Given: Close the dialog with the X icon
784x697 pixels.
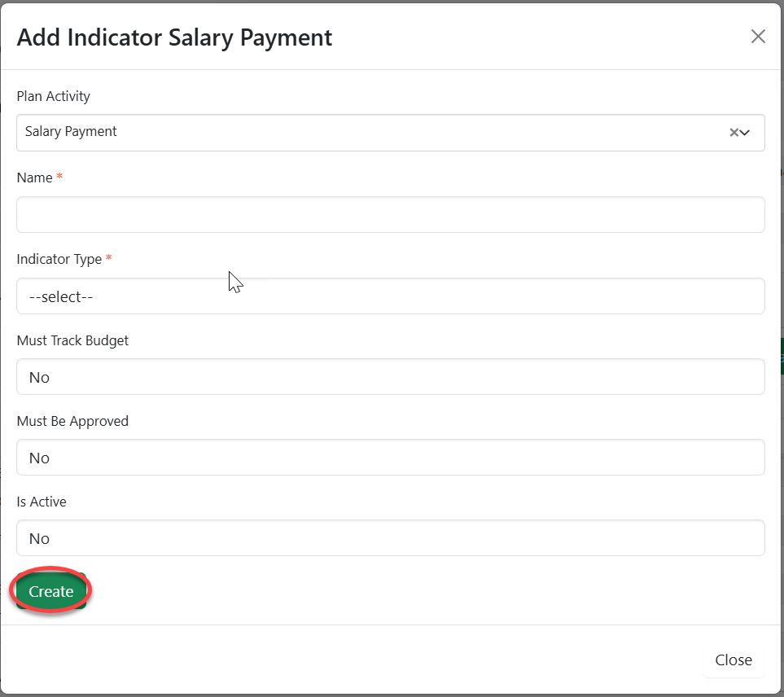Looking at the screenshot, I should click(x=758, y=37).
